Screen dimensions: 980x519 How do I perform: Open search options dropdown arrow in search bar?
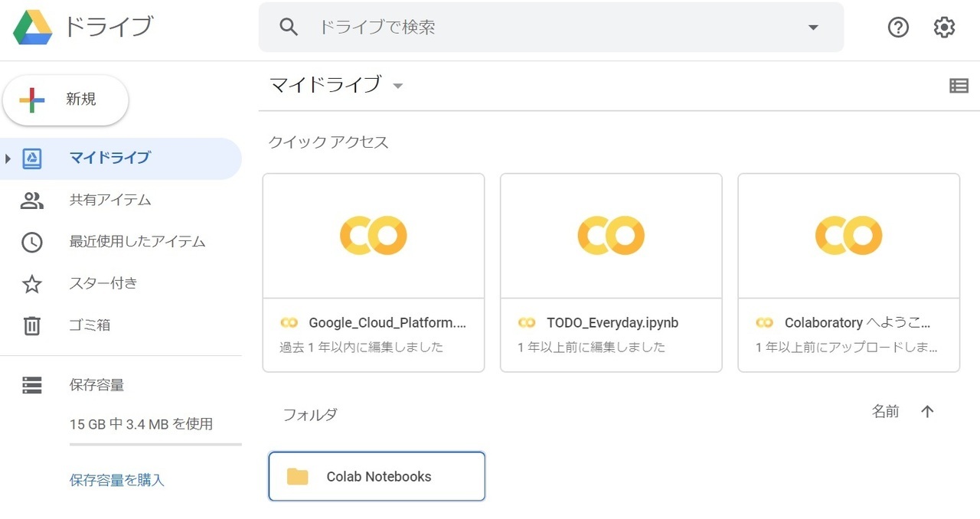[813, 28]
